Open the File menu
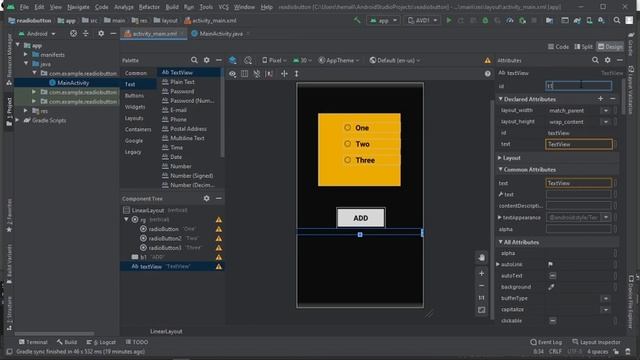The height and width of the screenshot is (360, 640). 24,7
